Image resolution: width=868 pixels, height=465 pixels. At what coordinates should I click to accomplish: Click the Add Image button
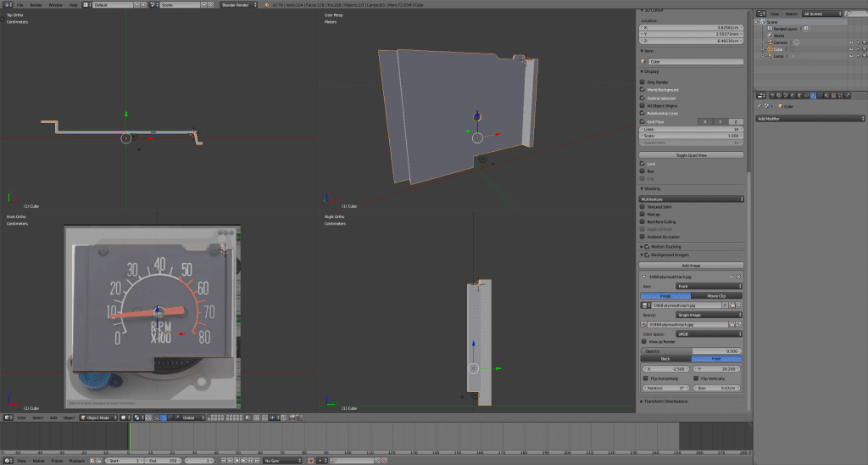coord(691,266)
